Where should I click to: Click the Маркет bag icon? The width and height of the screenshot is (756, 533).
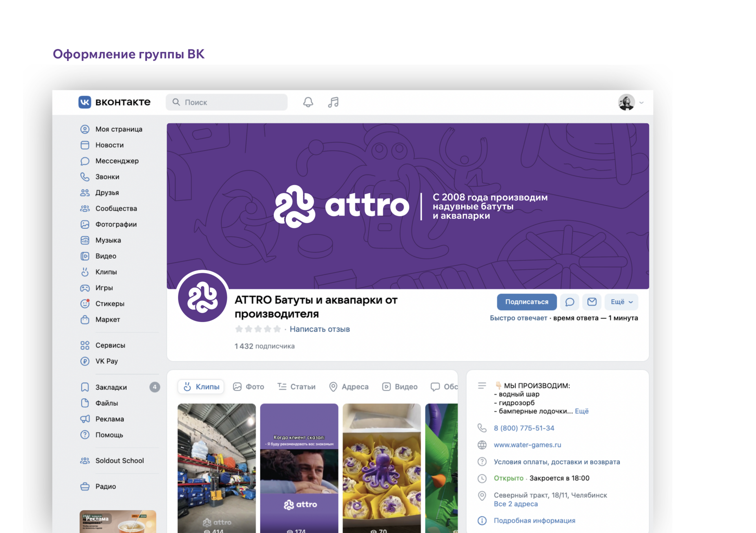[x=85, y=319]
